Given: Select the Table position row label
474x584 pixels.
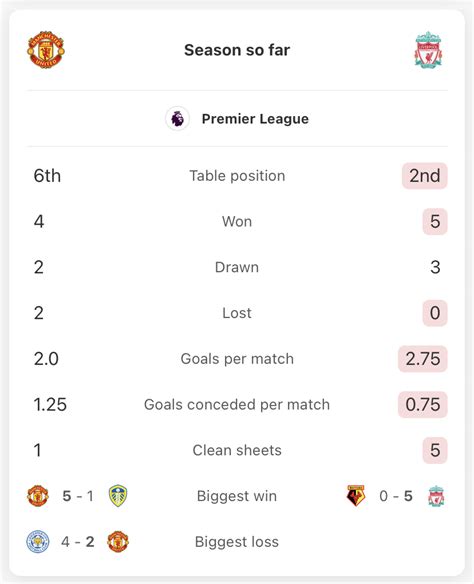Looking at the screenshot, I should (x=237, y=176).
